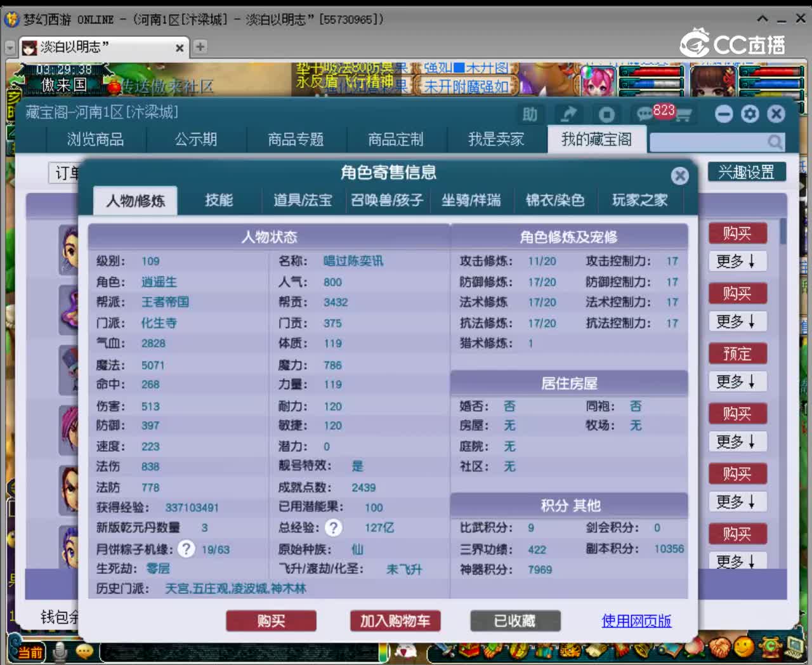Open a new tab with plus icon
Viewport: 812px width, 665px height.
coord(200,47)
